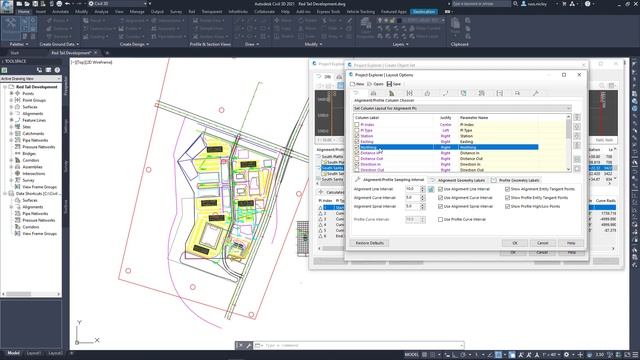This screenshot has height=360, width=640.
Task: Click the Alignment Line Interval value field
Action: (x=412, y=189)
